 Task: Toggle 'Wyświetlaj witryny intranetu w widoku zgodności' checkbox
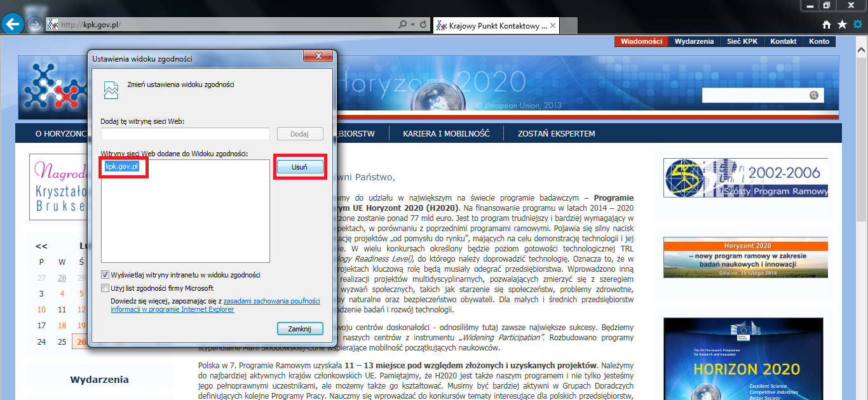pos(105,275)
